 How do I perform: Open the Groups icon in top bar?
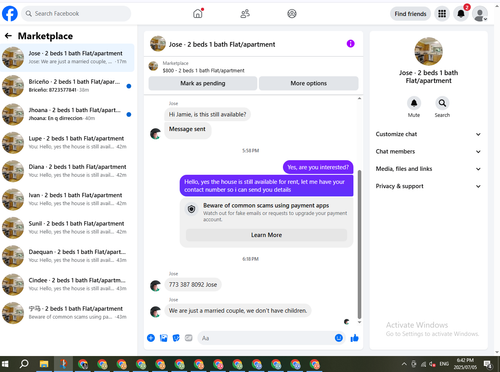[292, 14]
